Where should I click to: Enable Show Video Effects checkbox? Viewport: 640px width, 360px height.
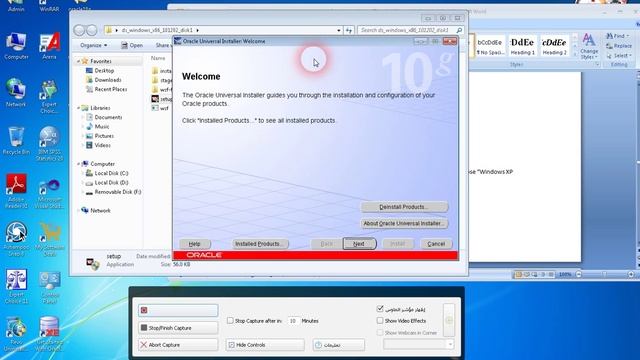point(380,321)
